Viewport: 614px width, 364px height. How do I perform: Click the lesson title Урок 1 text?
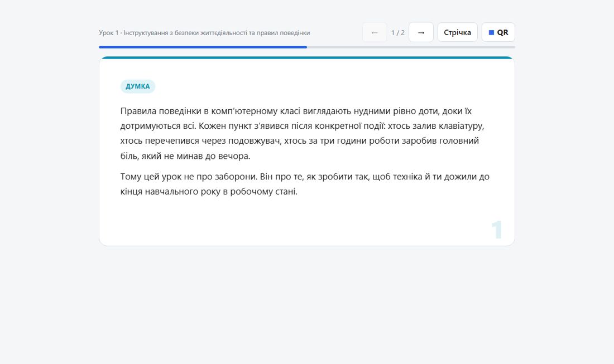point(204,33)
